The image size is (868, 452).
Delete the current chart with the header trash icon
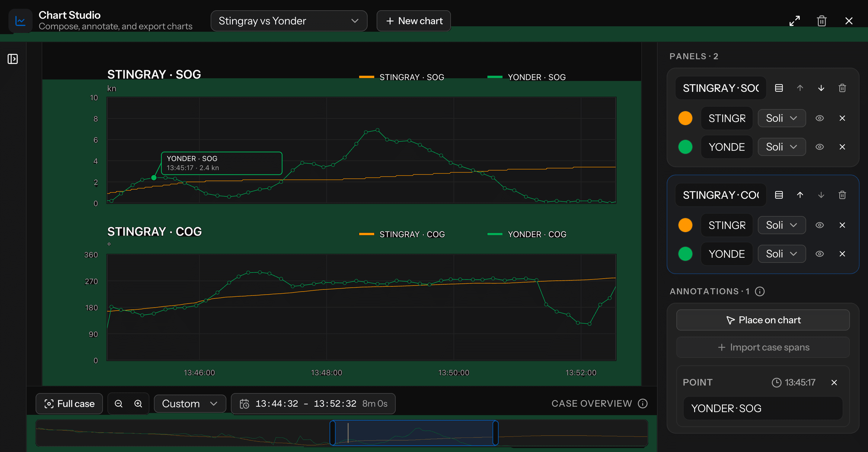822,21
